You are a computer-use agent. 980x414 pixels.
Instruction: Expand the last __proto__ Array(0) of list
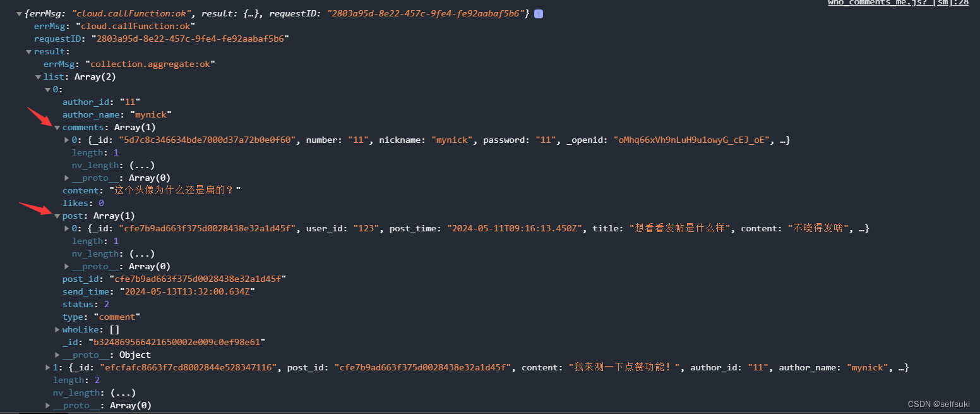[48, 405]
